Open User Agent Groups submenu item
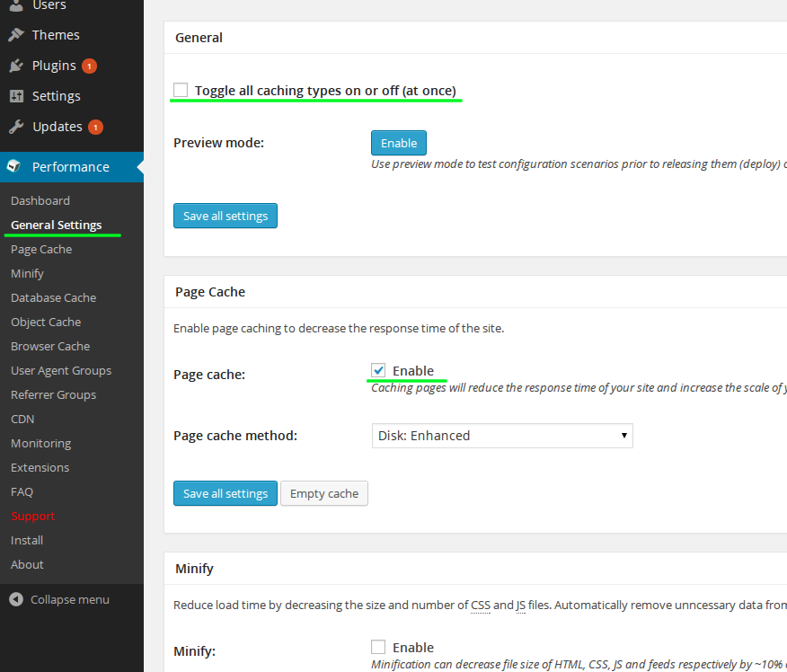 point(61,370)
